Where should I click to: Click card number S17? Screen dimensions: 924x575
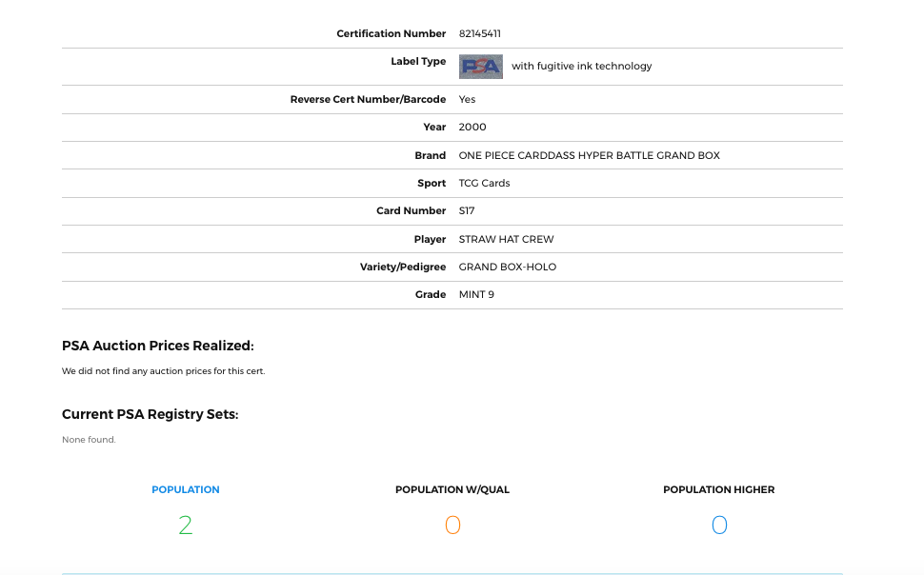pyautogui.click(x=467, y=211)
